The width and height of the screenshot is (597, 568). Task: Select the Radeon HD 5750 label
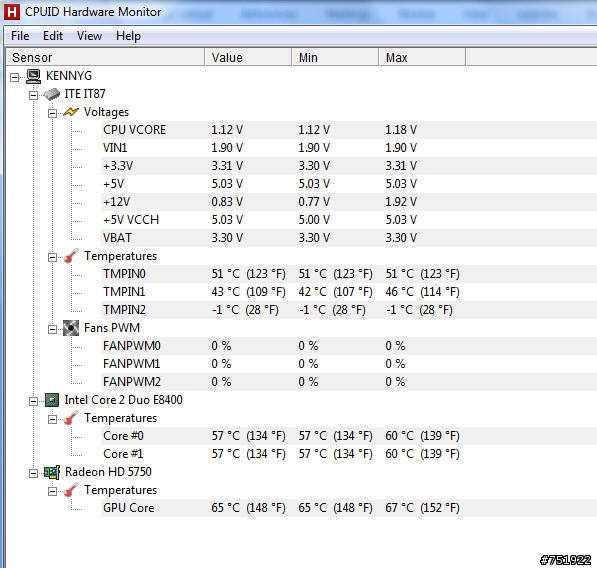click(108, 472)
